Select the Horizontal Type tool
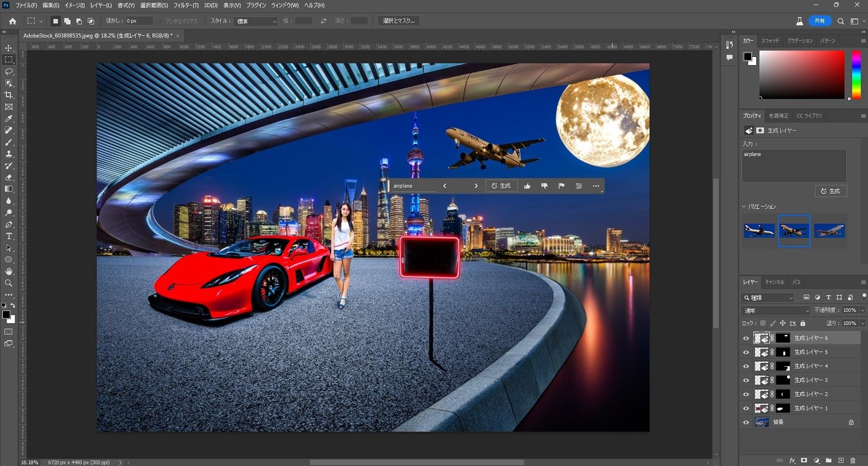Screen dimensions: 868x466 pos(9,236)
